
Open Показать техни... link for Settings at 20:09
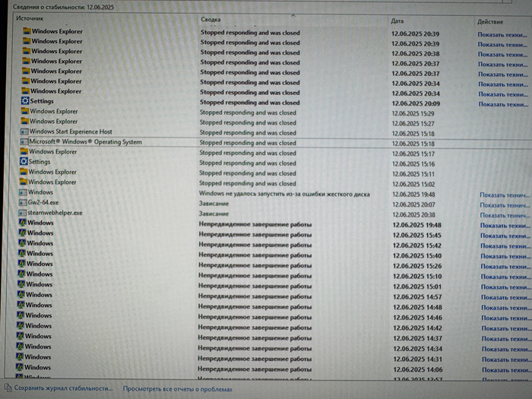click(x=502, y=103)
